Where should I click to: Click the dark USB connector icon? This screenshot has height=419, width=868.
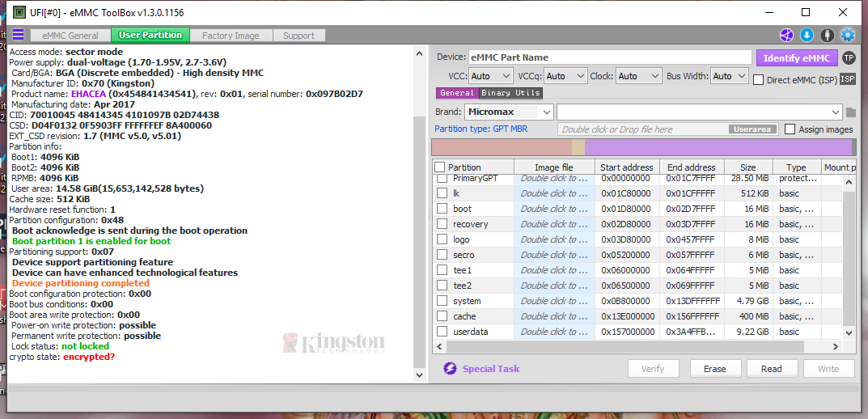[828, 35]
